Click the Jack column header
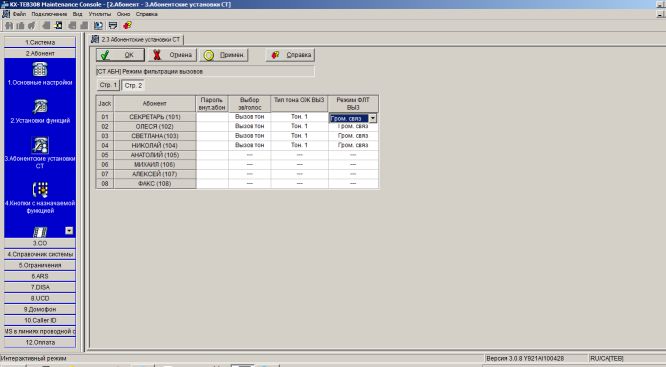Image resolution: width=666 pixels, height=367 pixels. pyautogui.click(x=104, y=104)
